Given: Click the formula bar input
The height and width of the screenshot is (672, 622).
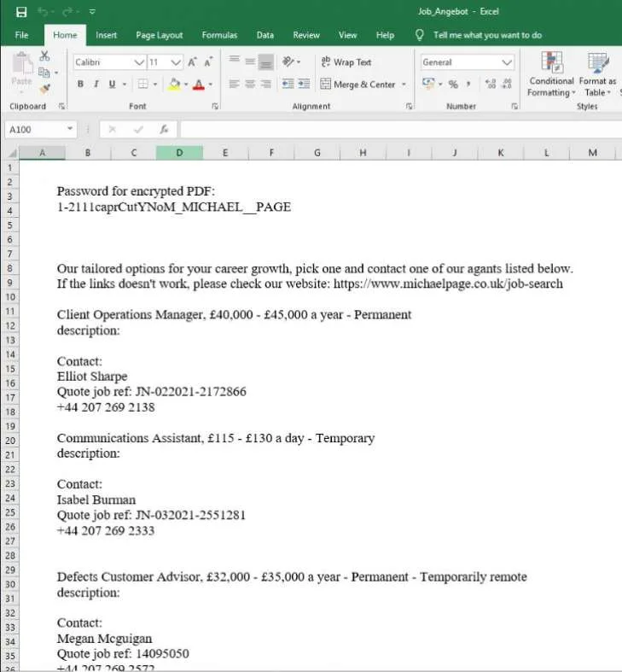Looking at the screenshot, I should (401, 130).
